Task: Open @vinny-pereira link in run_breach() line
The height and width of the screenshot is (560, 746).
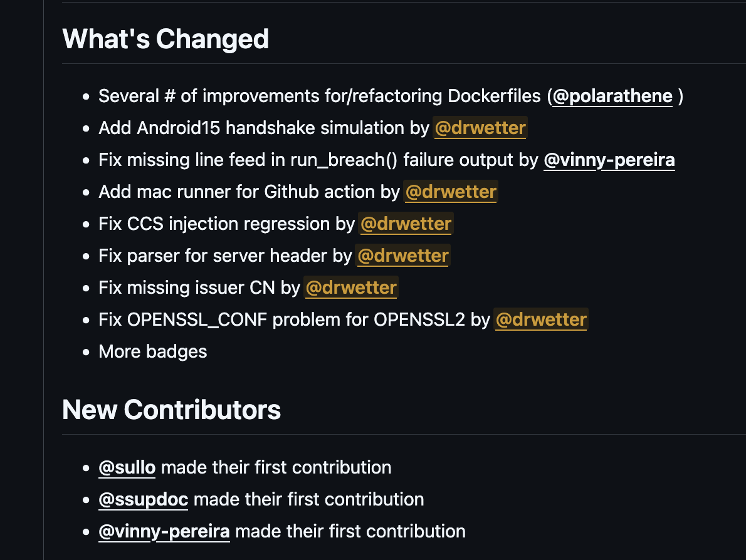Action: tap(609, 160)
